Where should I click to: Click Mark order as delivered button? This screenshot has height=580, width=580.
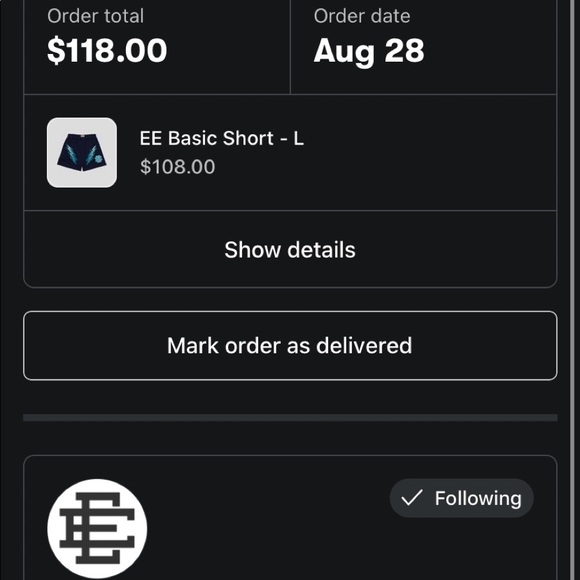point(290,345)
